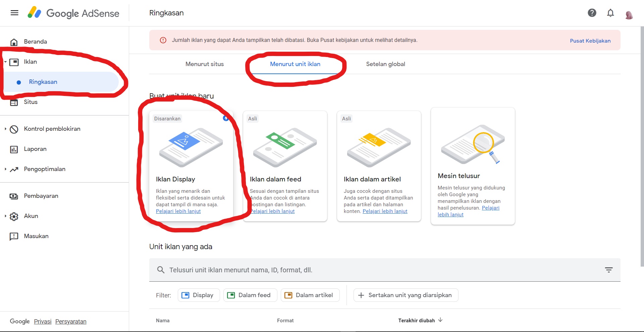644x332 pixels.
Task: Sort by the Nama column header
Action: point(163,321)
